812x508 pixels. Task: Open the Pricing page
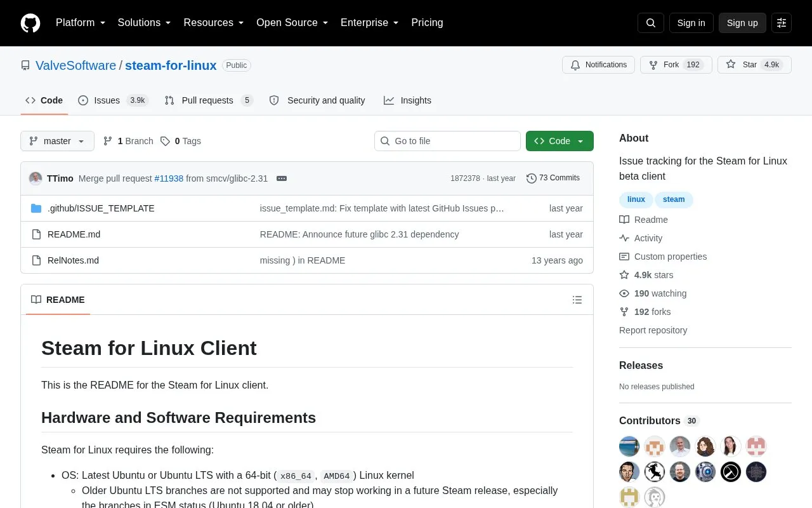427,23
